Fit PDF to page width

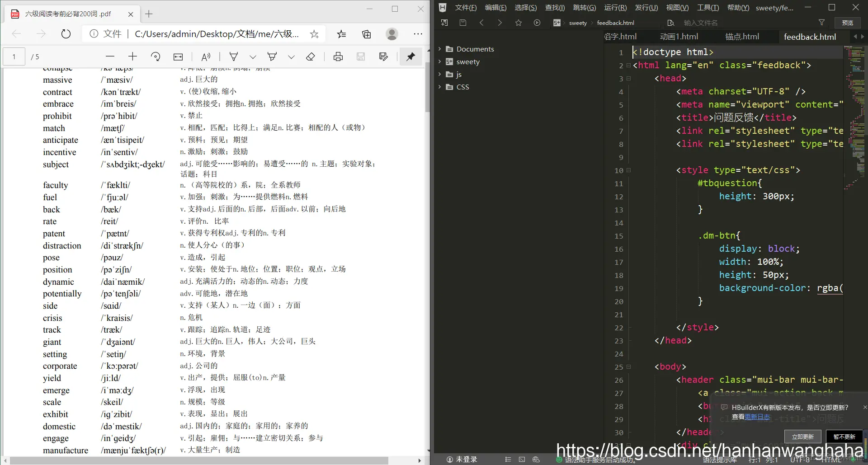(178, 56)
